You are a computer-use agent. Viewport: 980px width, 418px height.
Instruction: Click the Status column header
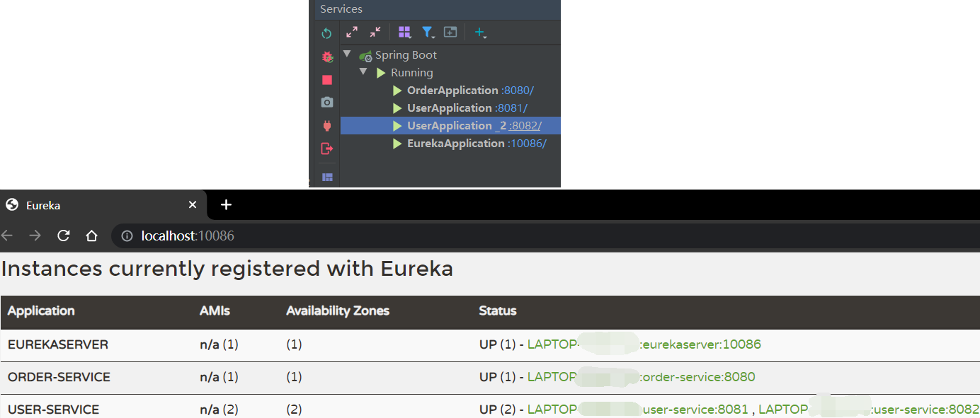pos(498,310)
